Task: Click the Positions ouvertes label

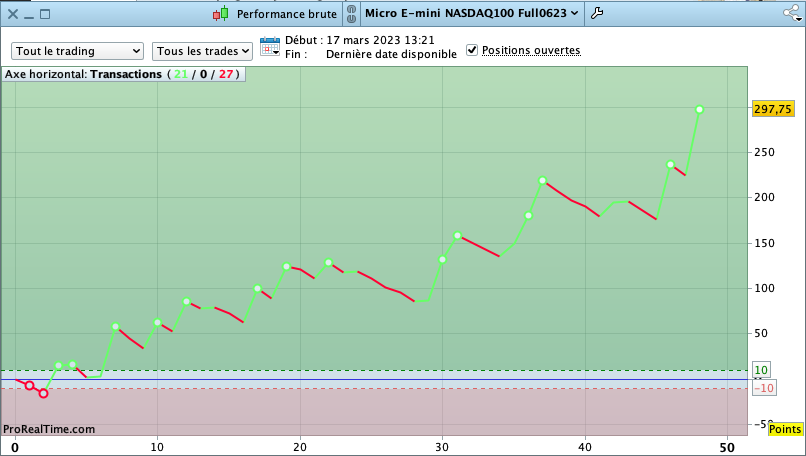Action: coord(531,50)
